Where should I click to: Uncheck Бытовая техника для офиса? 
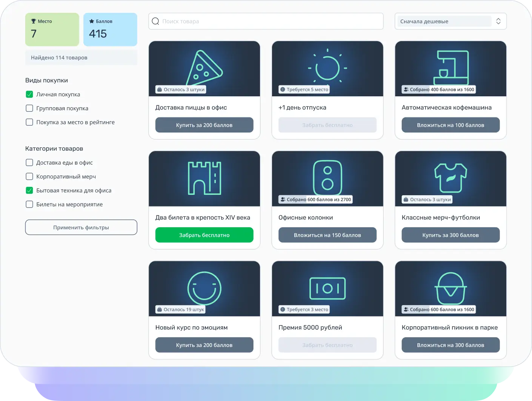coord(29,191)
